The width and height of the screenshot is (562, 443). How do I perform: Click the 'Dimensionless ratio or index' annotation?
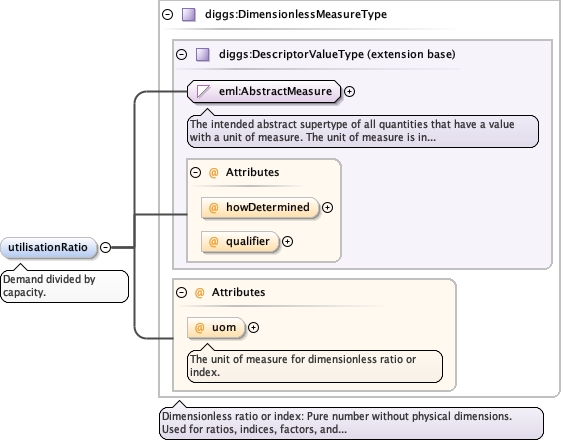(351, 423)
